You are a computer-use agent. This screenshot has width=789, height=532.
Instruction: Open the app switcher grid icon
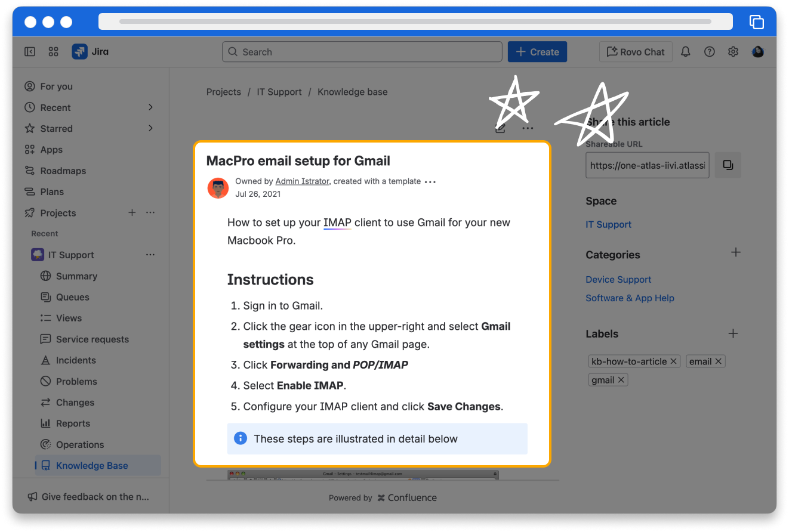tap(53, 52)
